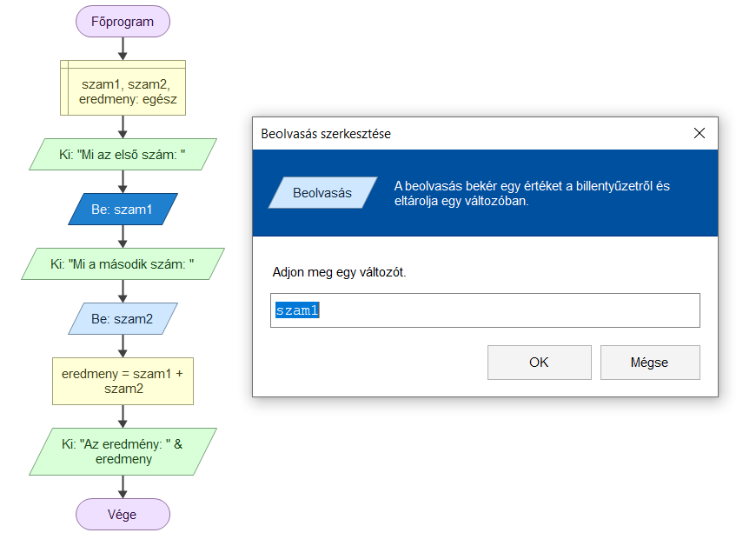
Task: Click the 'Az eredmény' output shape
Action: 123,451
